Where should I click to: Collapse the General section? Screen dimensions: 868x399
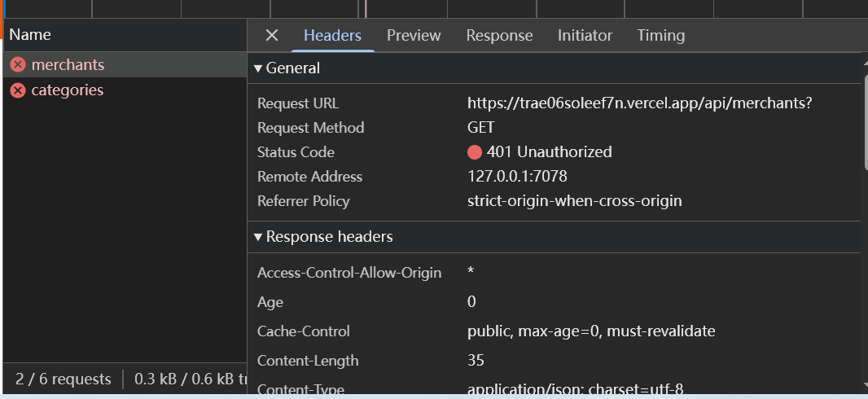click(287, 68)
